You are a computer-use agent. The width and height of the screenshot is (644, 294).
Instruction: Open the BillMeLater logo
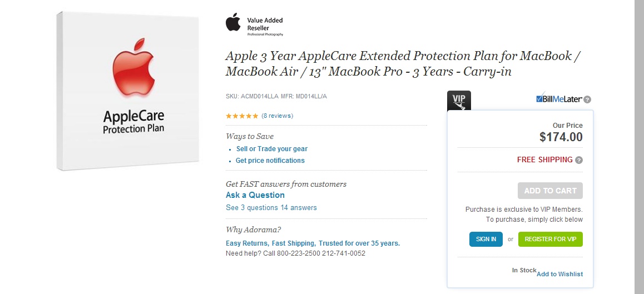coord(559,99)
